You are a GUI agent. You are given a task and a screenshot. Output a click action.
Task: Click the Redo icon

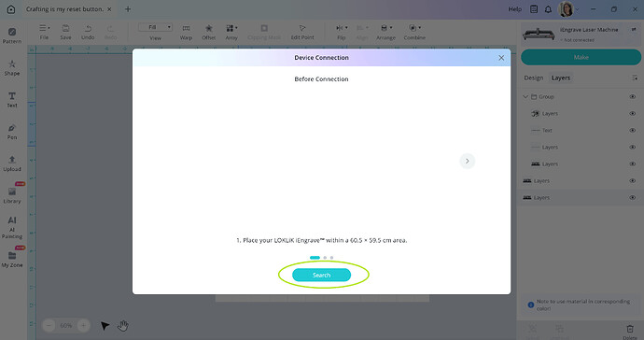point(110,32)
